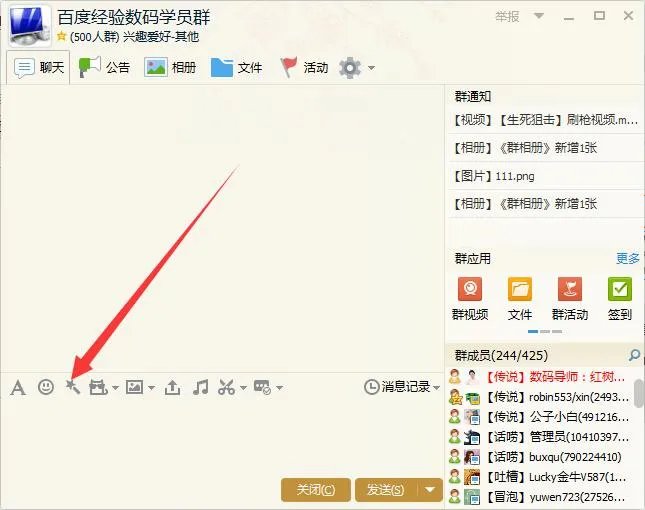
Task: Click the avatar of robin553/xin member
Action: [473, 397]
